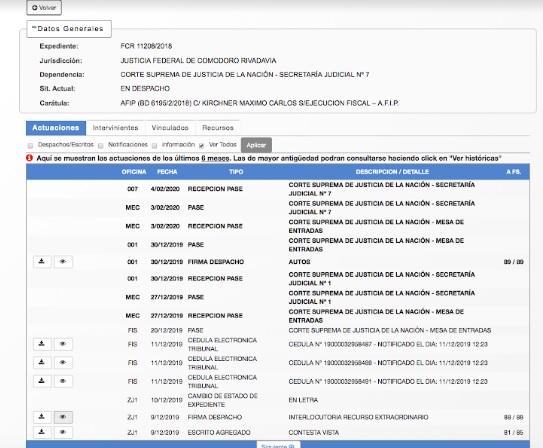543x448 pixels.
Task: Click the OFICINA column header
Action: coord(134,172)
